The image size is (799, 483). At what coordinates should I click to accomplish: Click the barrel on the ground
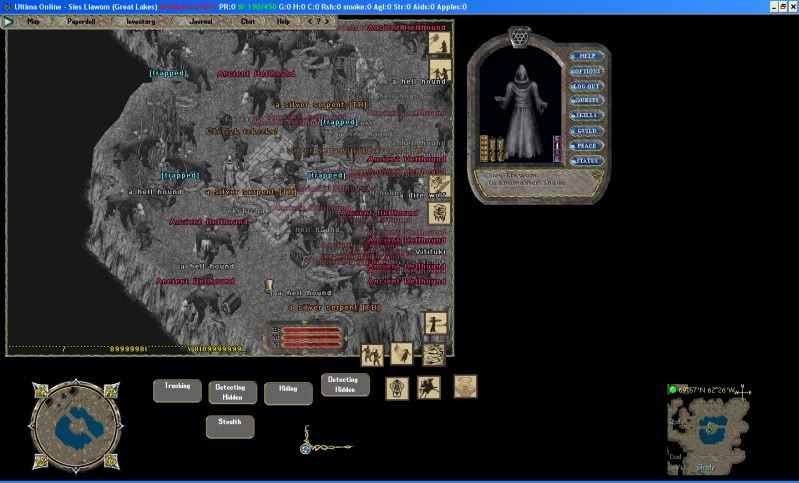pyautogui.click(x=231, y=304)
